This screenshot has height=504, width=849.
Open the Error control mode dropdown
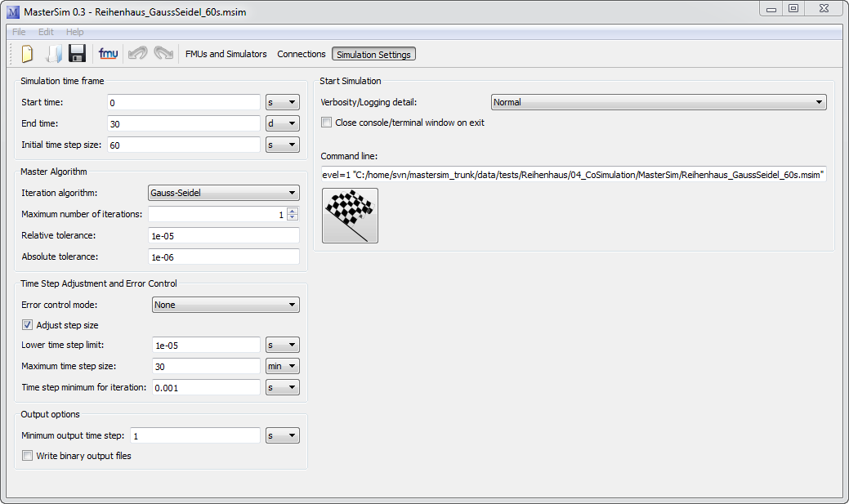point(225,304)
